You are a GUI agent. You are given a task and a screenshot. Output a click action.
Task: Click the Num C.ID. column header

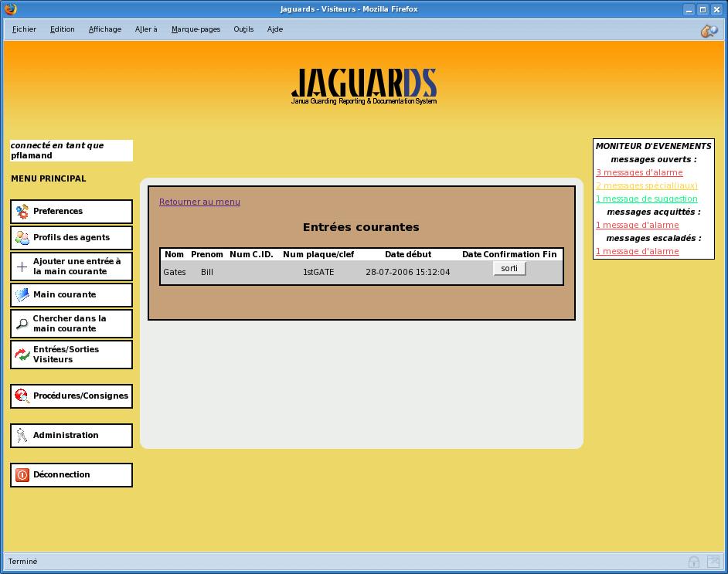pos(251,254)
